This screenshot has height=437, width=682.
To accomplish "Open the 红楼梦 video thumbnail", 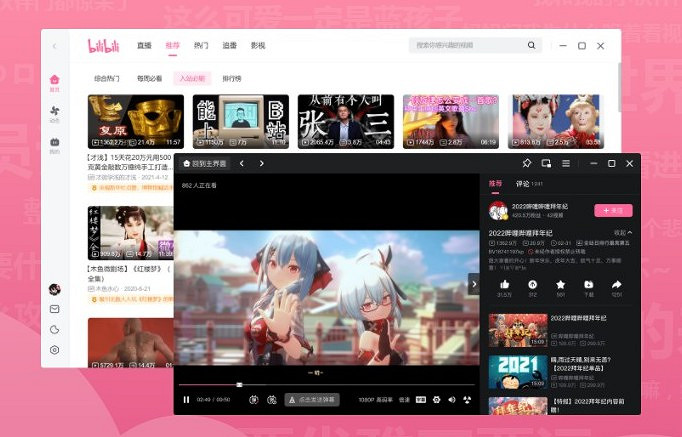I will click(x=130, y=233).
